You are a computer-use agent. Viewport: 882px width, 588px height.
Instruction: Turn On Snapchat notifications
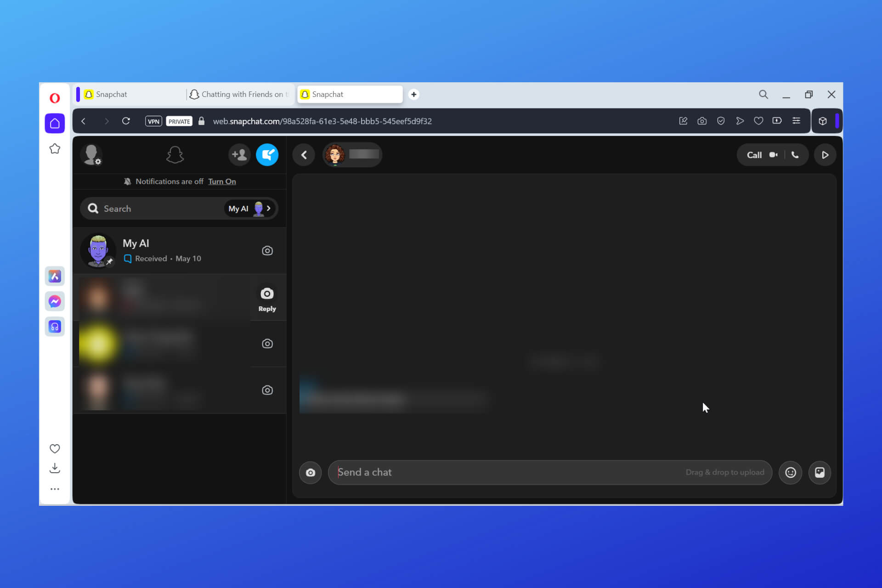pyautogui.click(x=221, y=181)
